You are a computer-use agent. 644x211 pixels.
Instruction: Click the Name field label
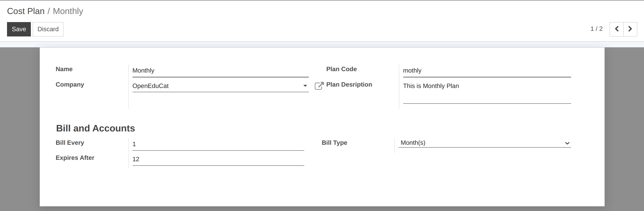(64, 69)
